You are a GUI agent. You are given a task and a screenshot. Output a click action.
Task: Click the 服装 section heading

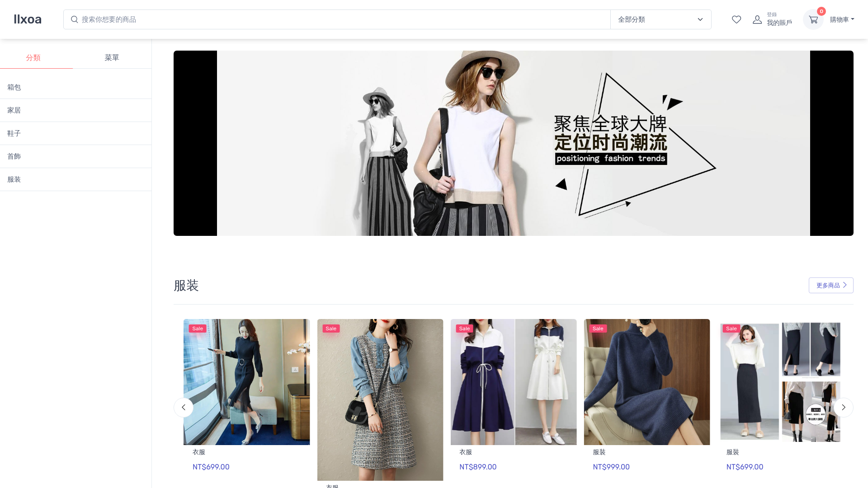click(x=186, y=285)
